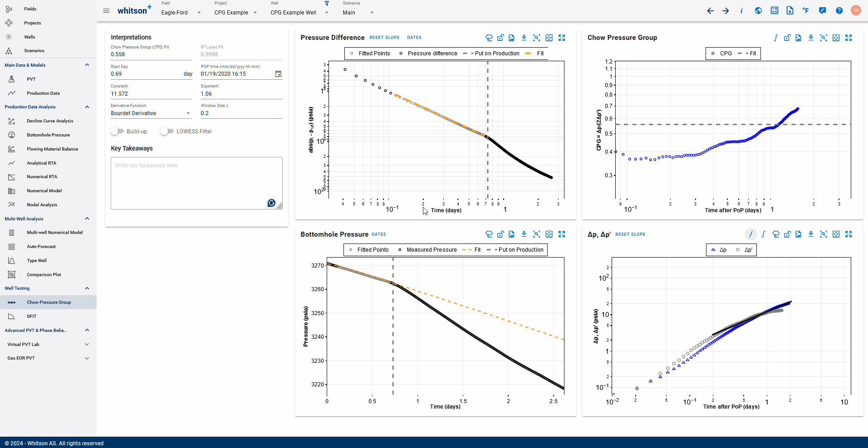Click the file download icon in top bar

pos(790,11)
